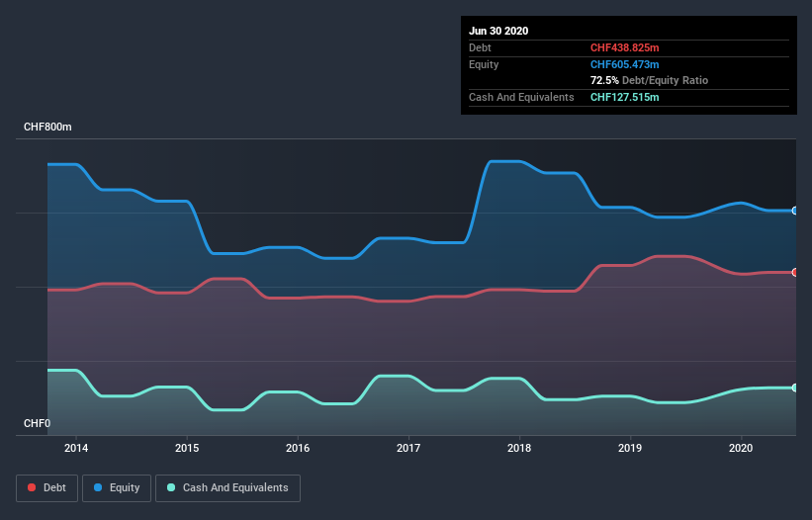Screen dimensions: 812x520
Task: Click the Cash endpoint marker on chart
Action: coord(795,388)
